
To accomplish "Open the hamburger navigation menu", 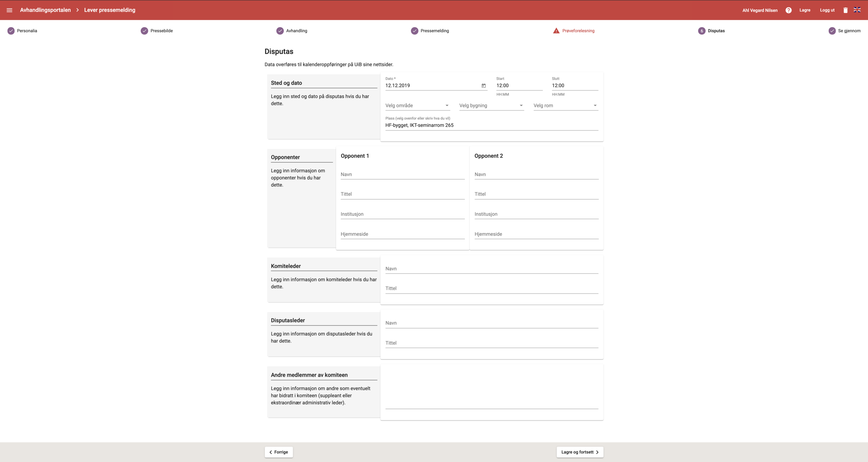I will coord(9,10).
